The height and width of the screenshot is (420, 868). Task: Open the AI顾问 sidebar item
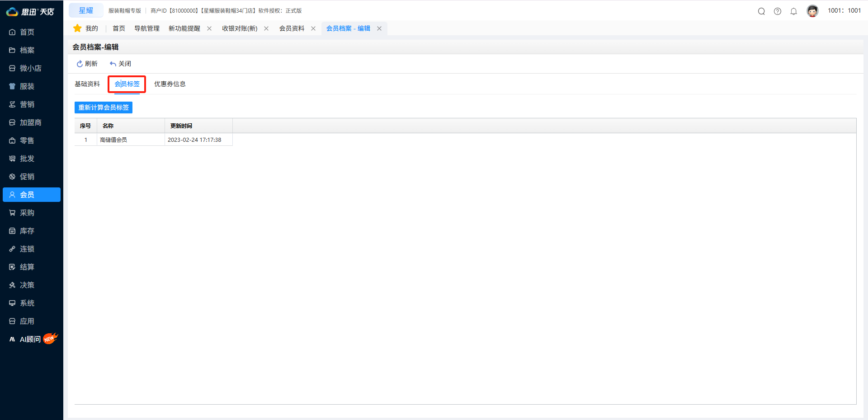tap(30, 339)
